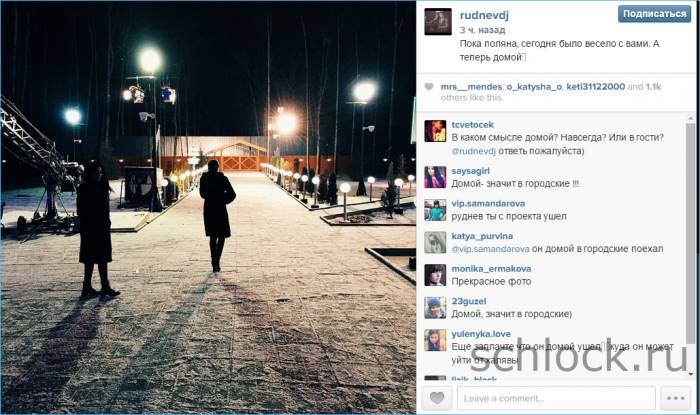This screenshot has width=700, height=415.
Task: Open keti31122000 liker profile link
Action: 596,87
